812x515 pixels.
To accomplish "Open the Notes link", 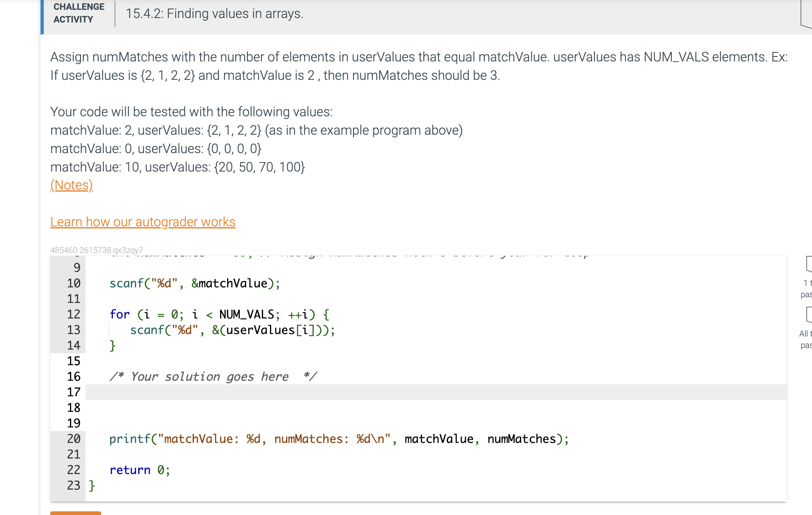I will pos(72,185).
